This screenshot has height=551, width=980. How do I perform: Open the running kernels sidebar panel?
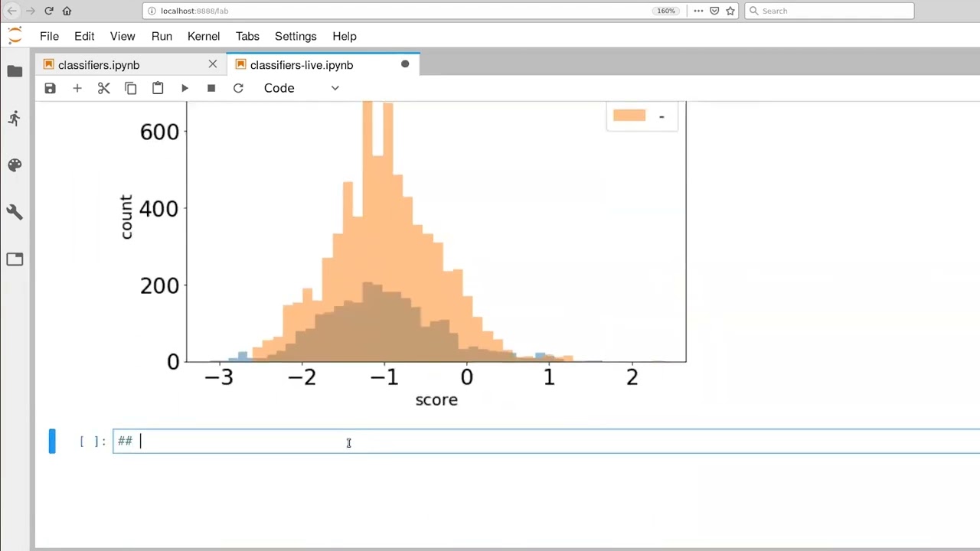[15, 118]
